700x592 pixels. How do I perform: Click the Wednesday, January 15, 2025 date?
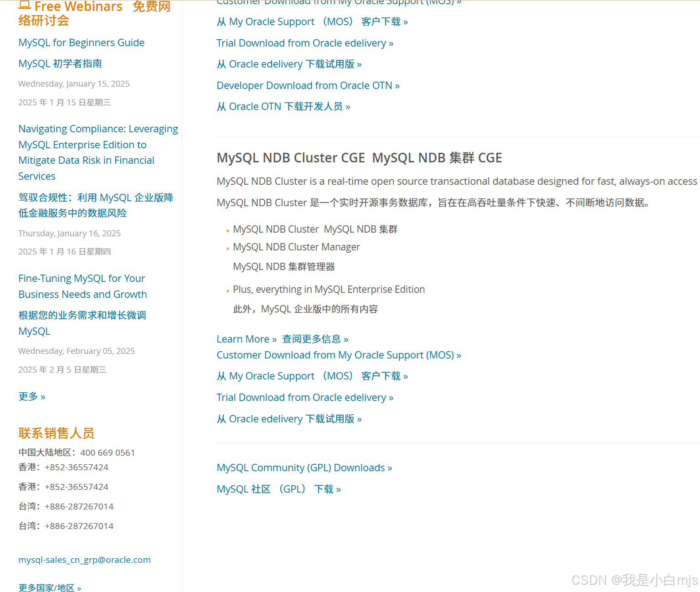pos(74,83)
